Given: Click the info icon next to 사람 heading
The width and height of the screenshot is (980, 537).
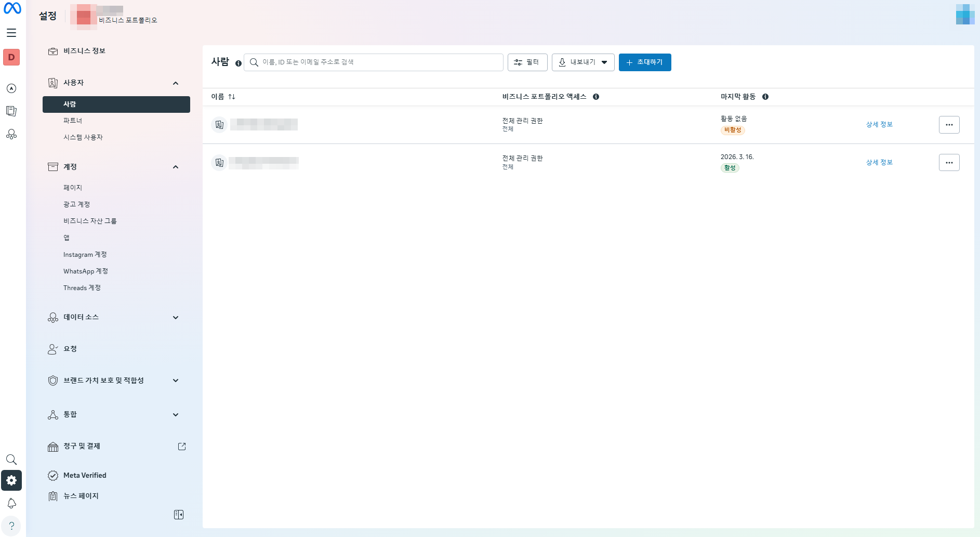Looking at the screenshot, I should [x=239, y=63].
